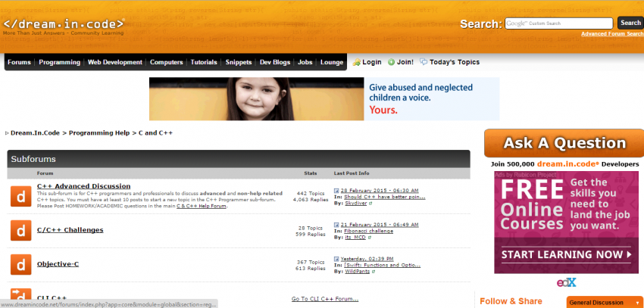Image resolution: width=644 pixels, height=308 pixels.
Task: Click the dream.in.code logo
Action: 64,24
